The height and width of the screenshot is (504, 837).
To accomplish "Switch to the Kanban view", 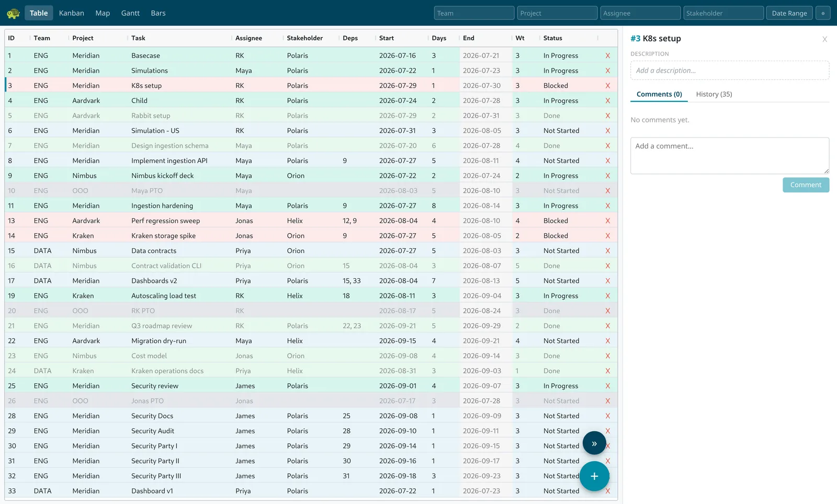I will click(x=72, y=13).
